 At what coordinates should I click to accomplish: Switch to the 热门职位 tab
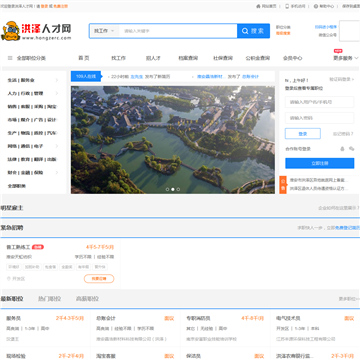click(x=49, y=299)
